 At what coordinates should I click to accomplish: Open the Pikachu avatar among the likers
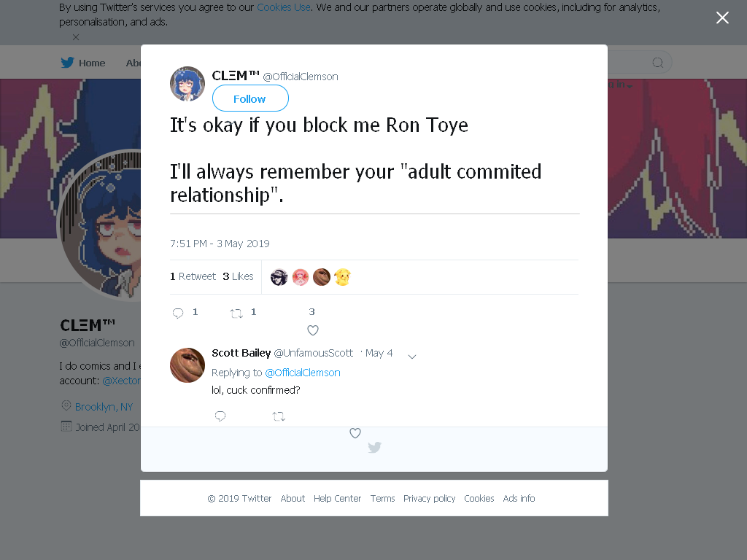(343, 277)
